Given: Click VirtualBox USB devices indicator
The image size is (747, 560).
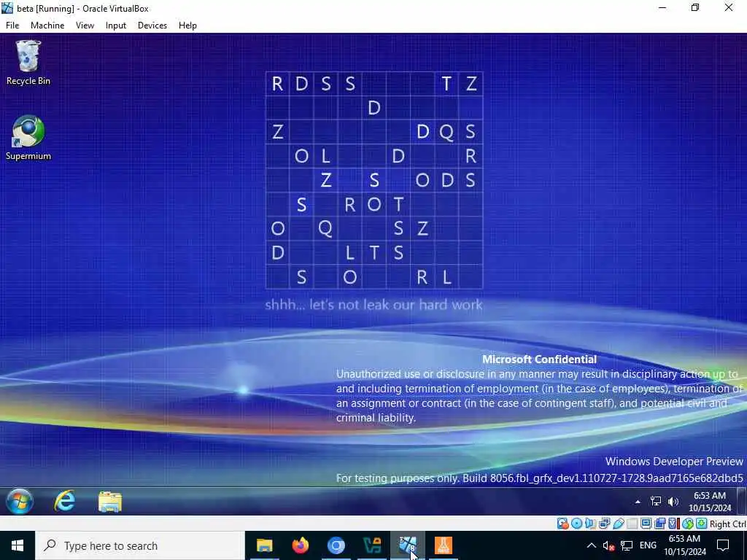Looking at the screenshot, I should (x=619, y=524).
